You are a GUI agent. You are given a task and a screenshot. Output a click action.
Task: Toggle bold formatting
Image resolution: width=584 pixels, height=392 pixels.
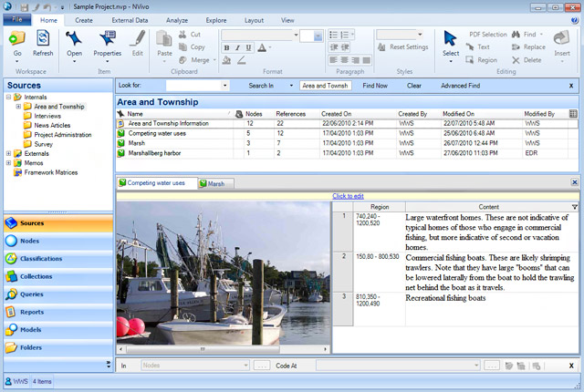click(x=226, y=47)
